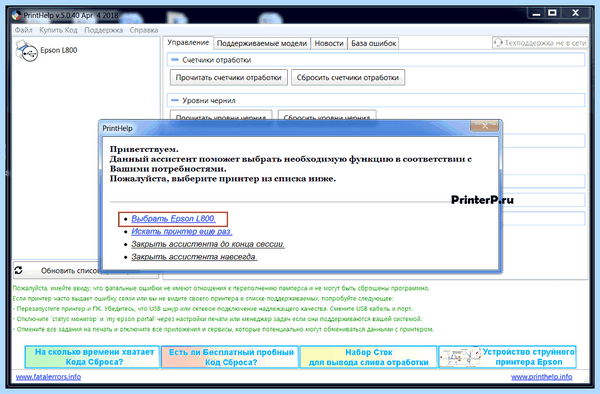Viewport: 600px width, 394px height.
Task: Click the headset icon next to Техподдержка не в сети
Action: click(x=498, y=43)
